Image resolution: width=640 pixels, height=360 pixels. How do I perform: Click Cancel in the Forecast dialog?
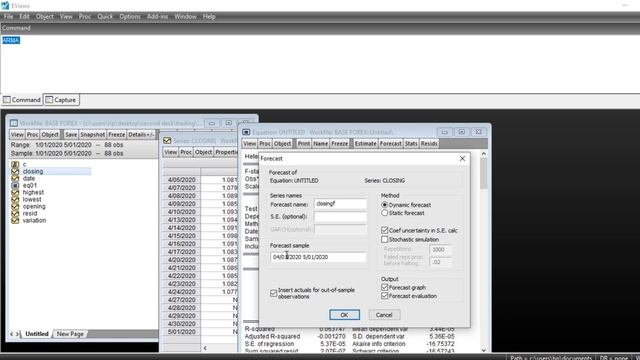[x=384, y=315]
